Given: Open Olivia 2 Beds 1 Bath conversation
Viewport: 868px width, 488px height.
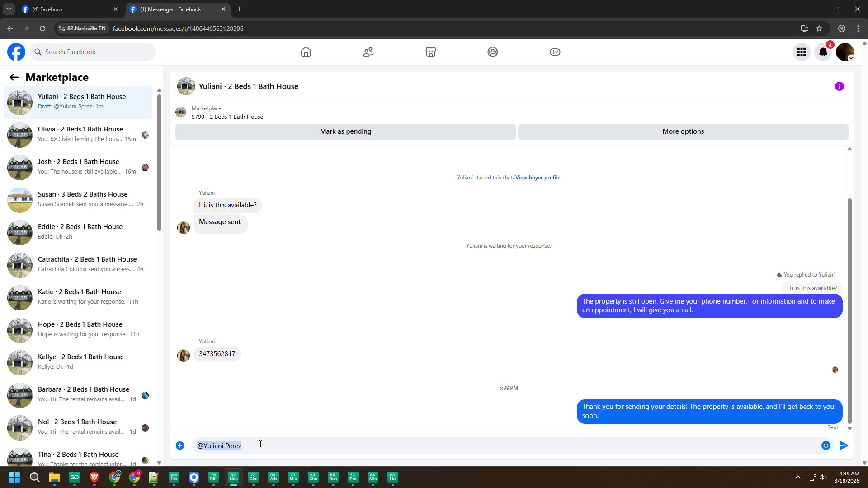Looking at the screenshot, I should point(78,135).
